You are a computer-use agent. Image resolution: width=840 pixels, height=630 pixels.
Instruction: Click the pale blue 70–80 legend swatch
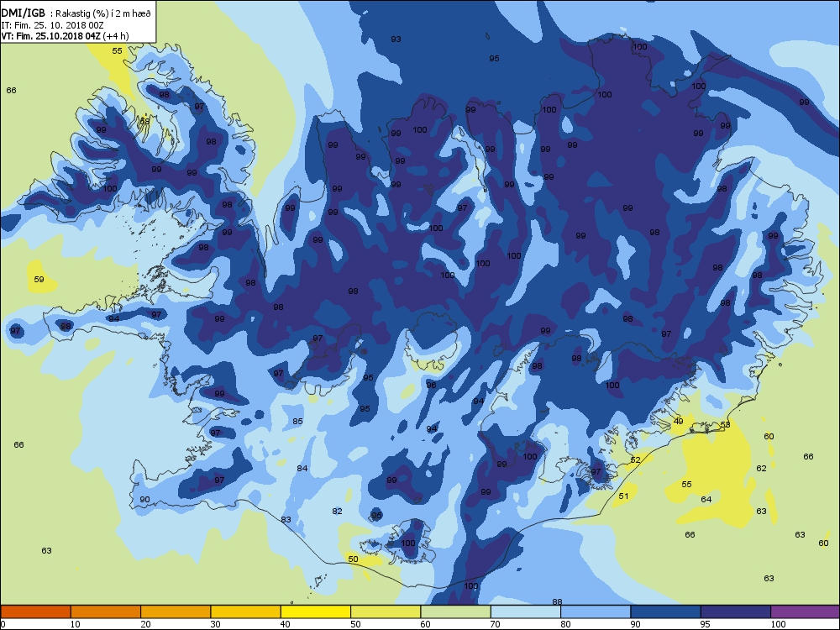point(526,612)
